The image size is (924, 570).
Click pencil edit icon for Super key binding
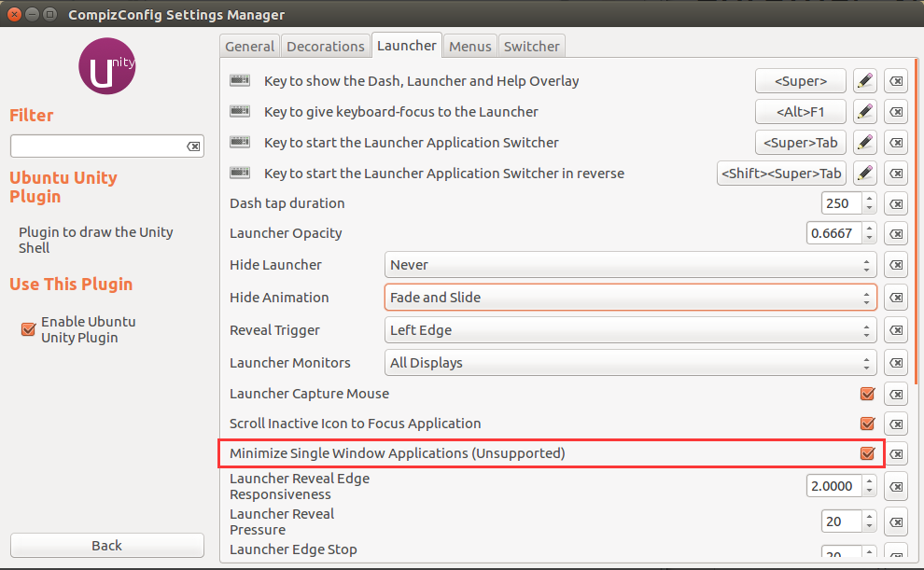[x=865, y=81]
